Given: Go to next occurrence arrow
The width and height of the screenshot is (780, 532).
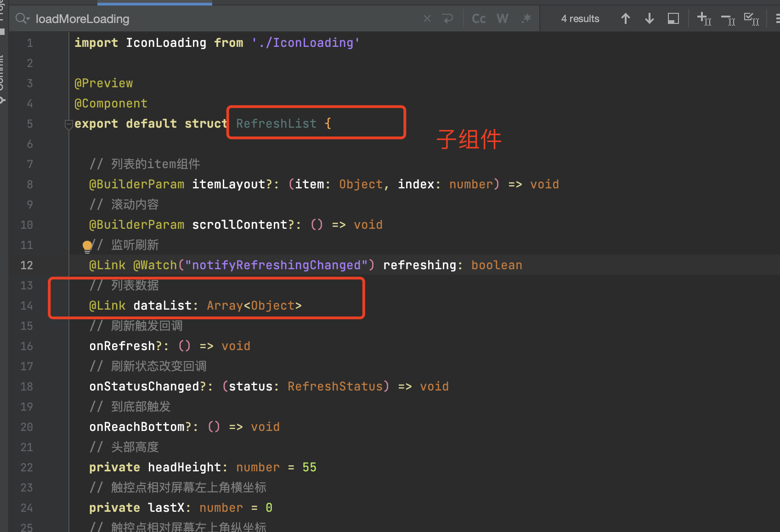Looking at the screenshot, I should point(650,18).
